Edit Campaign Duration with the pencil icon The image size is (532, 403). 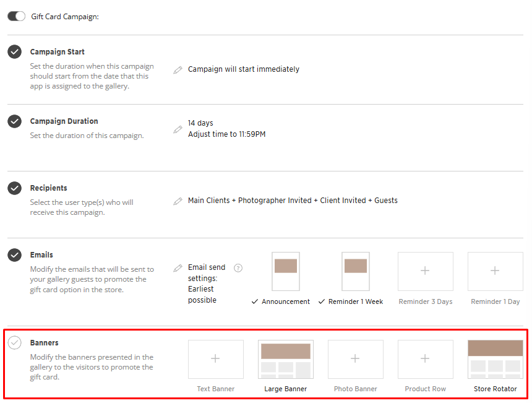pos(178,129)
